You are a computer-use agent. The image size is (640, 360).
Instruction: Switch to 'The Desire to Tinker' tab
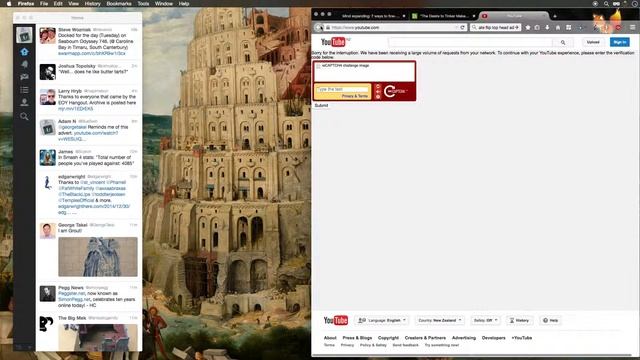point(443,16)
